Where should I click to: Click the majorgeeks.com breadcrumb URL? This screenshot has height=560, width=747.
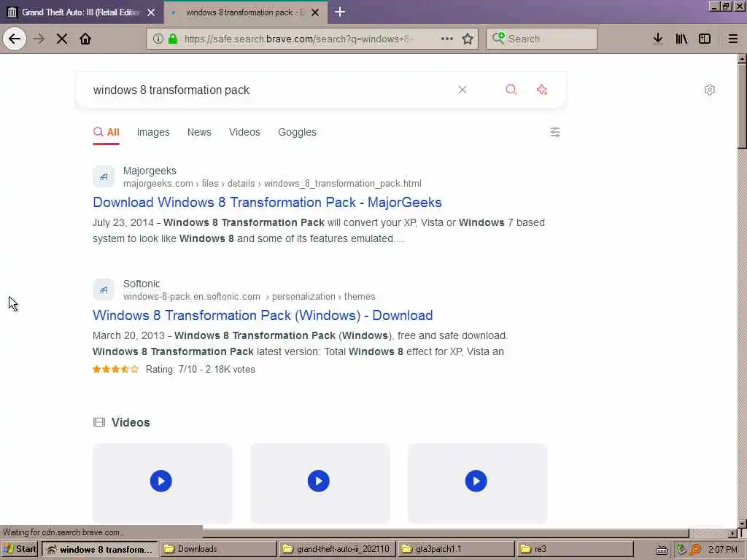click(x=272, y=183)
